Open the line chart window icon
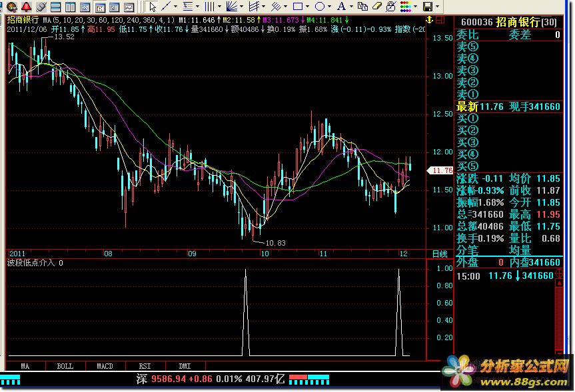This screenshot has height=392, width=575. (129, 6)
